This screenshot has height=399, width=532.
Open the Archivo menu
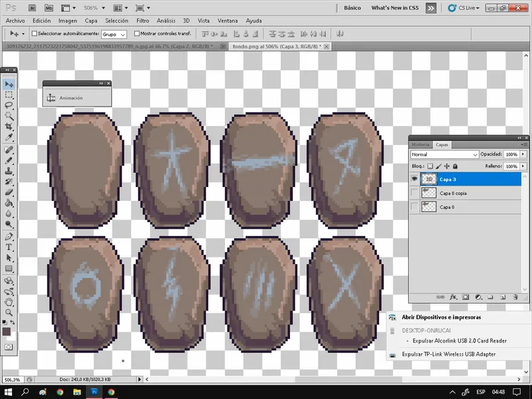click(15, 21)
